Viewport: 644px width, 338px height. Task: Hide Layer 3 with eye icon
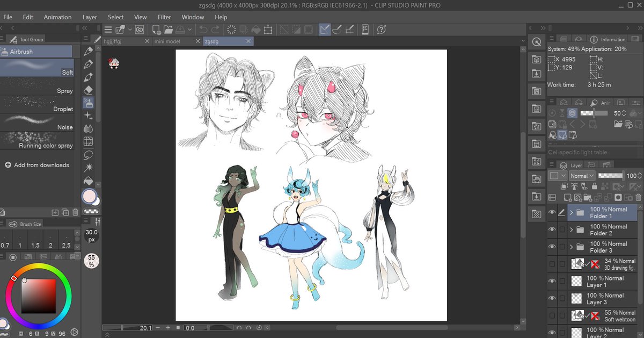(x=552, y=299)
